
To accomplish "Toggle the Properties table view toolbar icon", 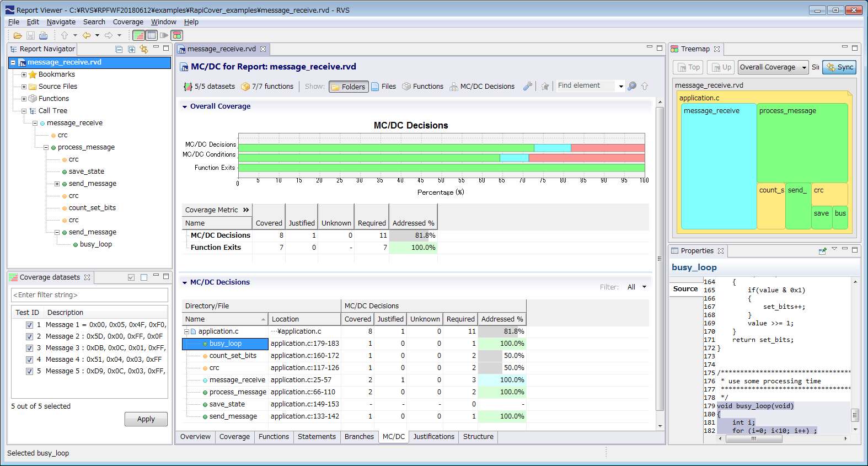I will coord(152,35).
